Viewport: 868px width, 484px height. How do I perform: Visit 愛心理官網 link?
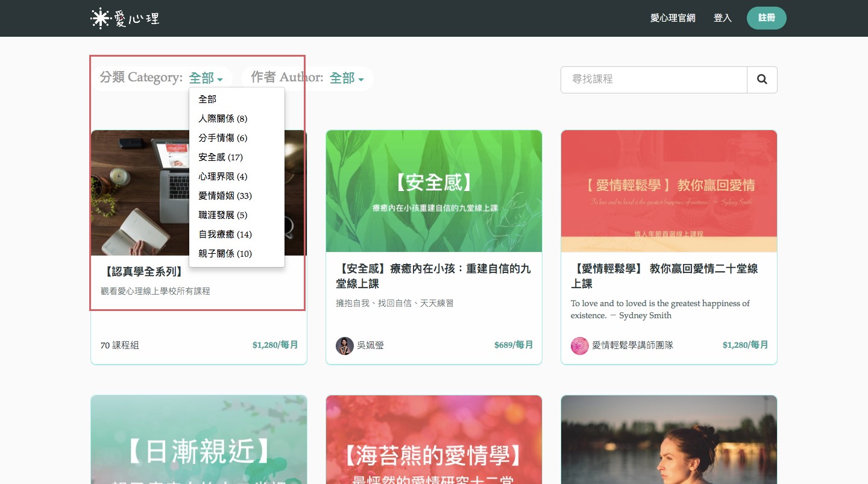pyautogui.click(x=673, y=18)
